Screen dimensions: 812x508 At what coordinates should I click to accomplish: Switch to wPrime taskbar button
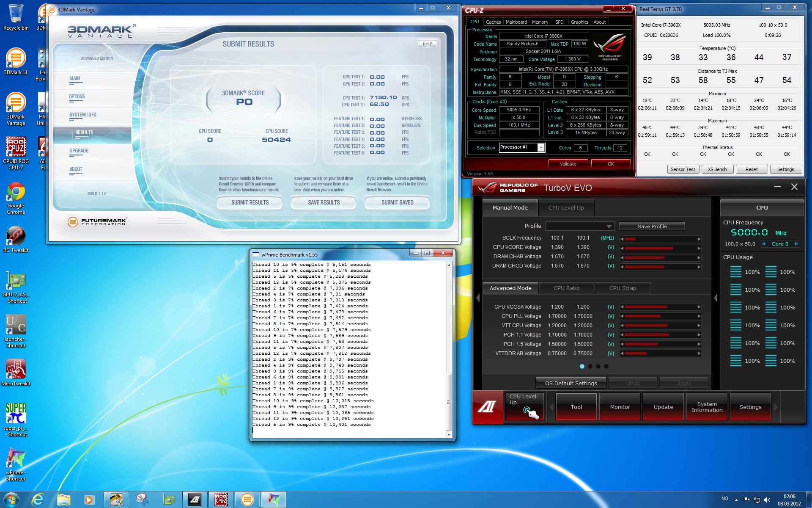coord(273,500)
